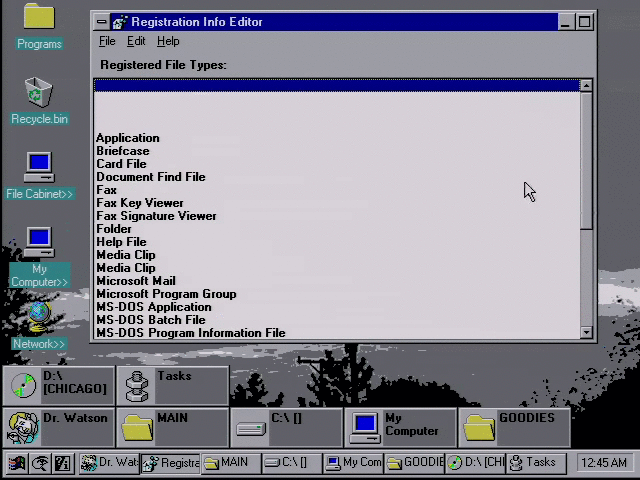
Task: Click the eye find icon in taskbar
Action: point(40,463)
